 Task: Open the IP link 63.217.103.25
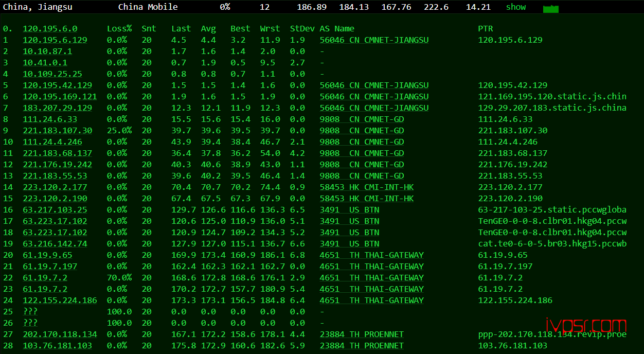[55, 210]
